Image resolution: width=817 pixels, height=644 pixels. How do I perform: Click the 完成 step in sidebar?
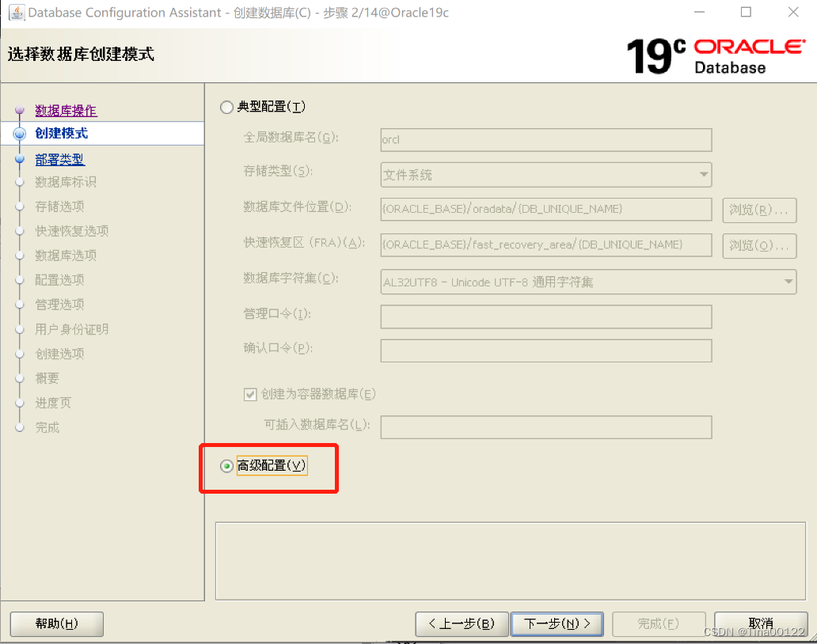coord(47,427)
